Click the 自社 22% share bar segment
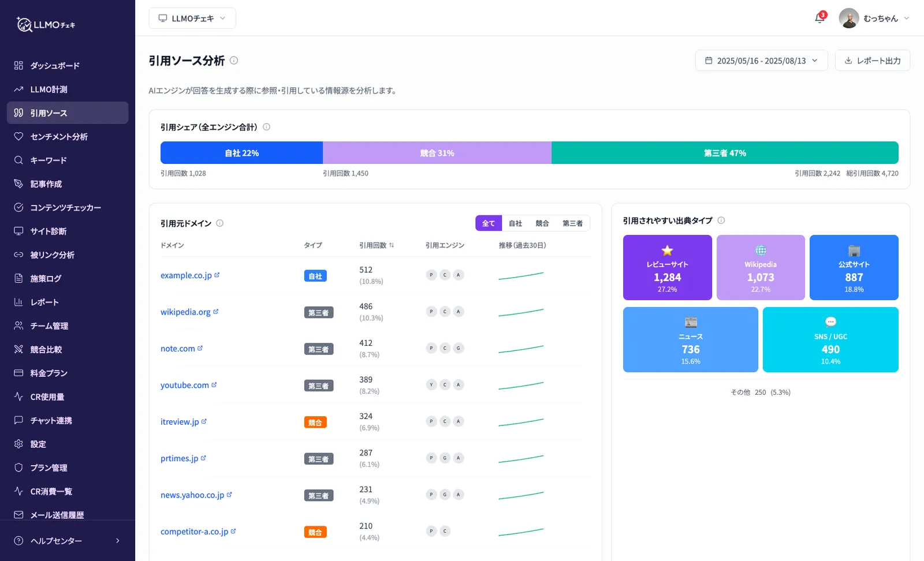The image size is (924, 561). coord(241,153)
